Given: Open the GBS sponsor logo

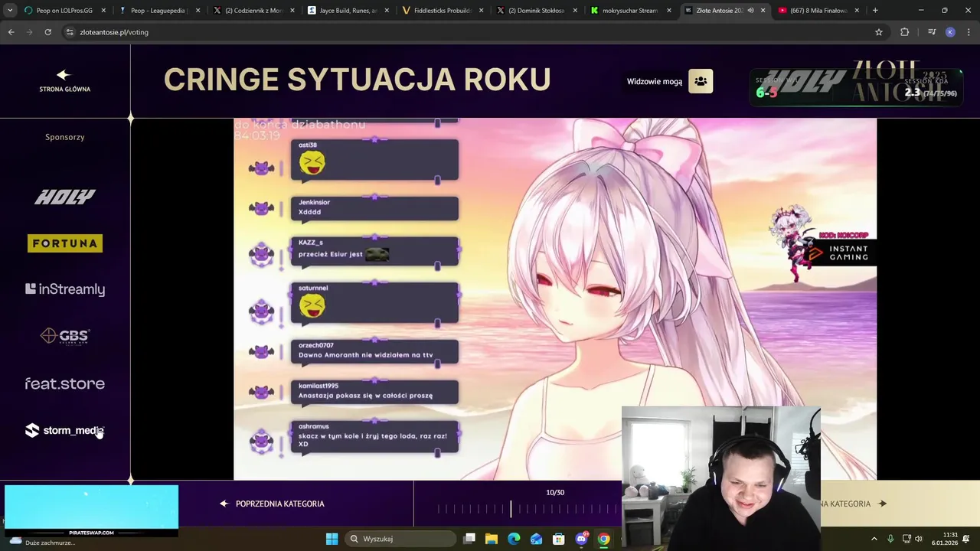Looking at the screenshot, I should [65, 336].
